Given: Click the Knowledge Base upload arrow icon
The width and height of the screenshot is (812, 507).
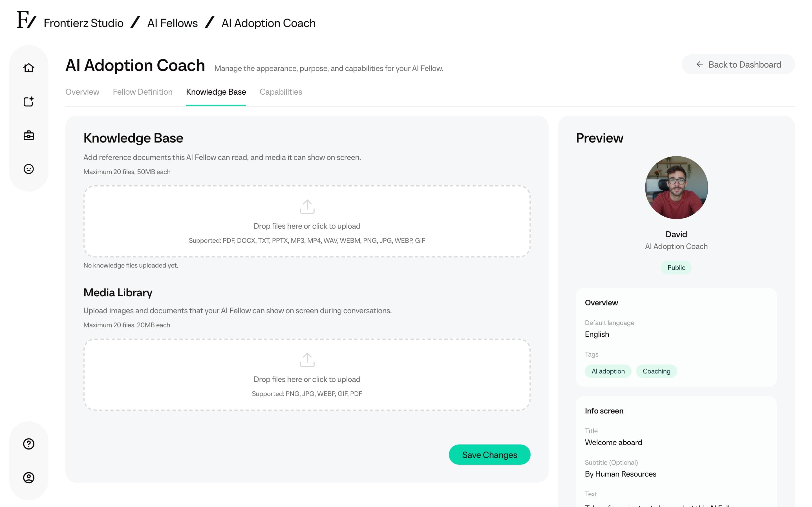Looking at the screenshot, I should point(307,206).
